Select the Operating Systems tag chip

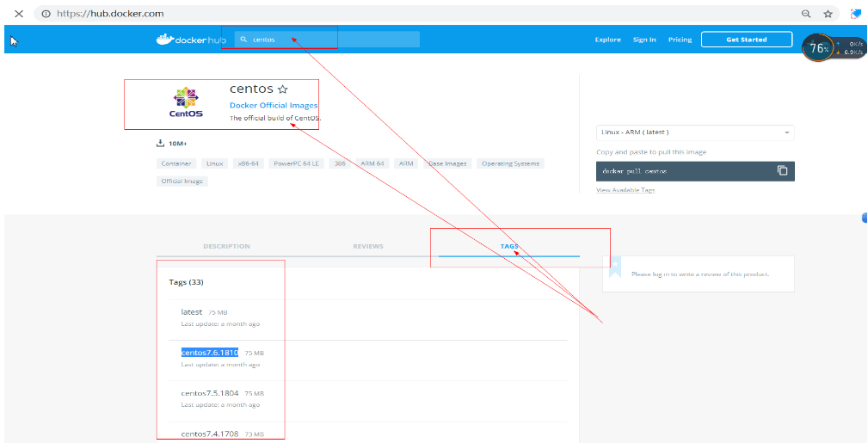[510, 164]
